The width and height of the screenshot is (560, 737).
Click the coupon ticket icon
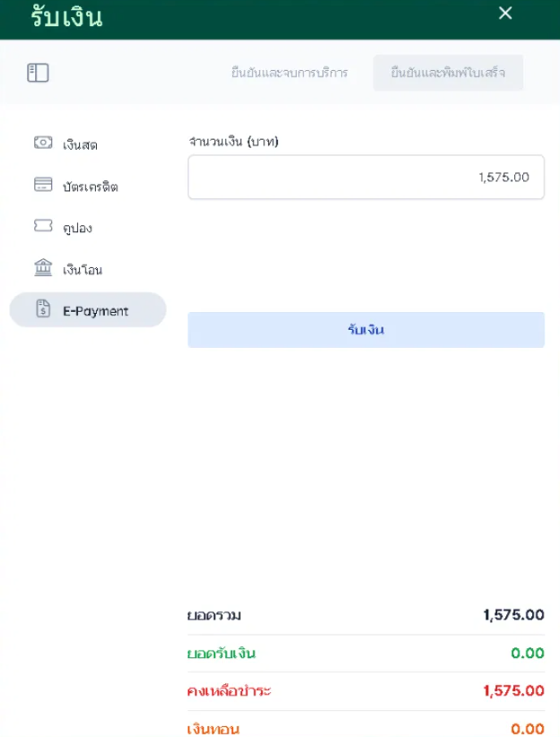tap(43, 227)
